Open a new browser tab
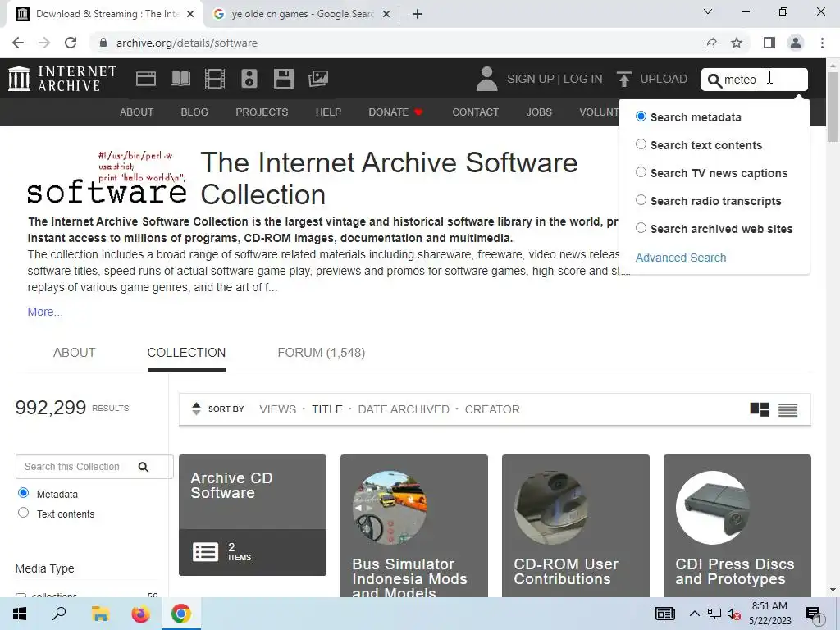840x630 pixels. tap(418, 14)
